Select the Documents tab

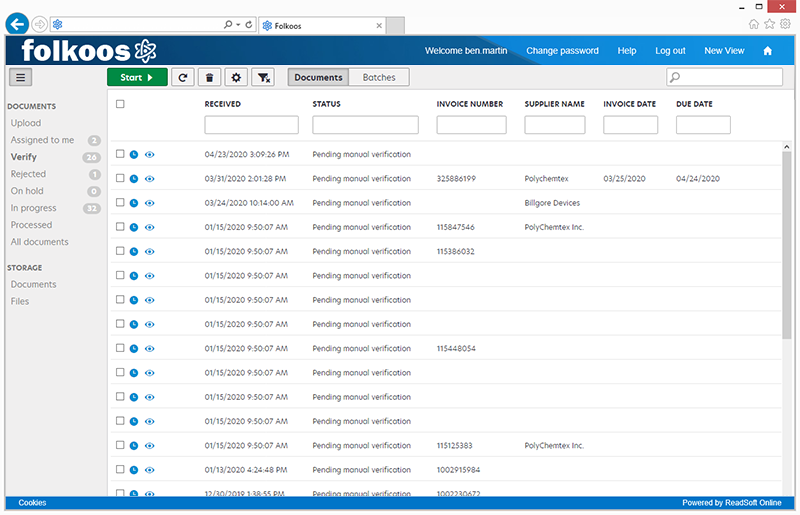pyautogui.click(x=318, y=77)
